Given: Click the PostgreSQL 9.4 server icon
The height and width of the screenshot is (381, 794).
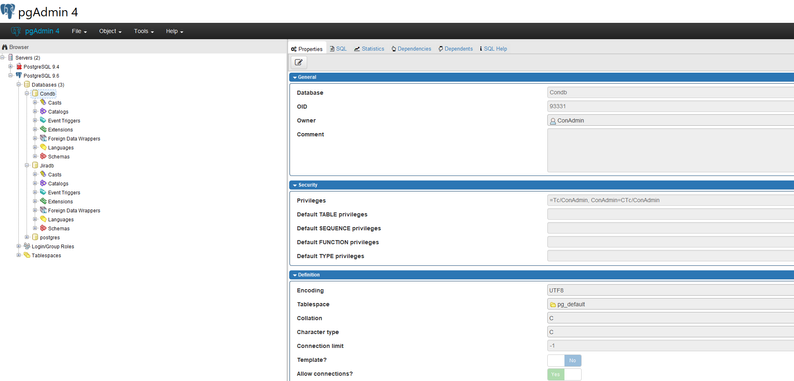Looking at the screenshot, I should point(19,66).
